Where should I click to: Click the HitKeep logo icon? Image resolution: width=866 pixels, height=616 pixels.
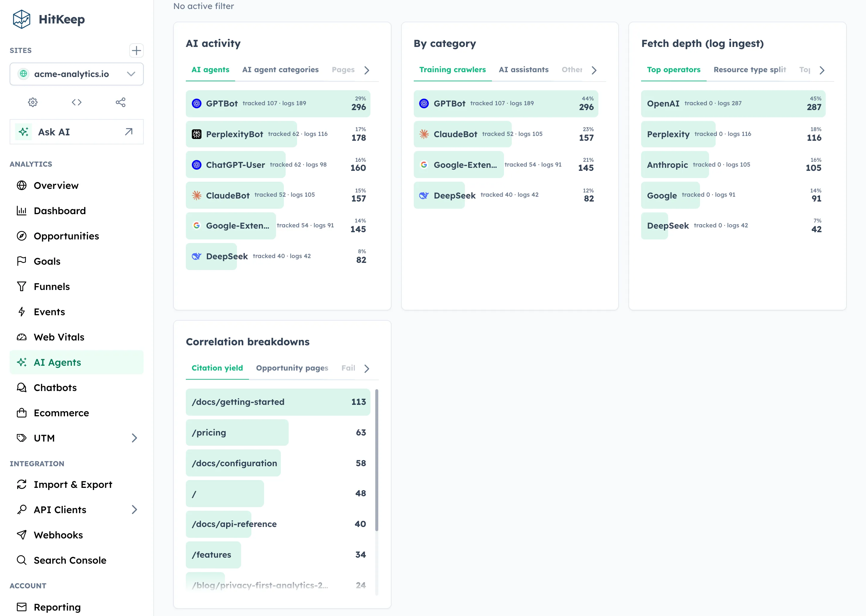22,19
